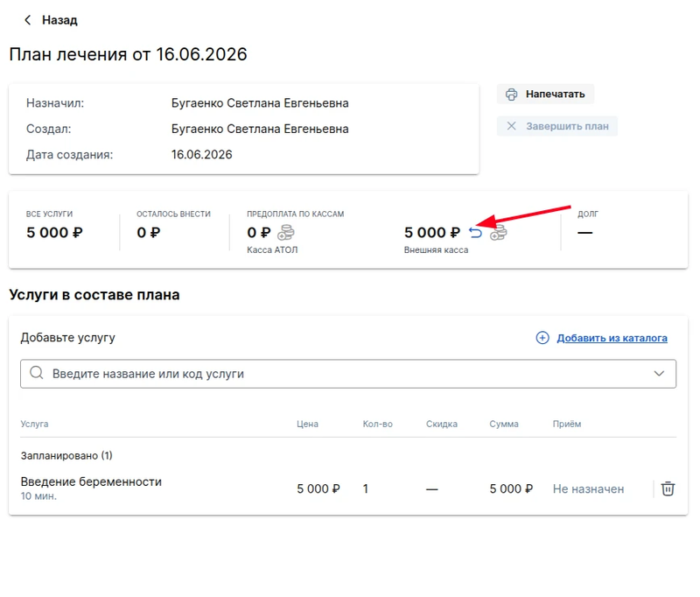Click the Все услуги 5 000 ₽ total
The height and width of the screenshot is (597, 700).
pos(54,233)
